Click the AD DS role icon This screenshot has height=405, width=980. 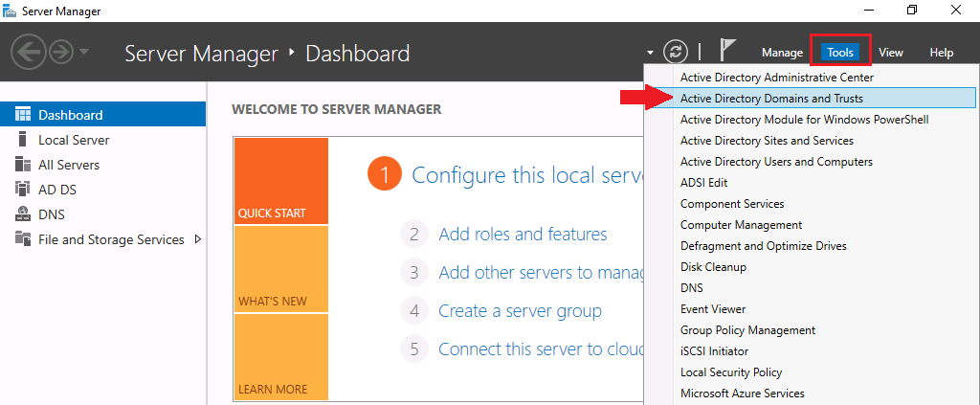23,190
